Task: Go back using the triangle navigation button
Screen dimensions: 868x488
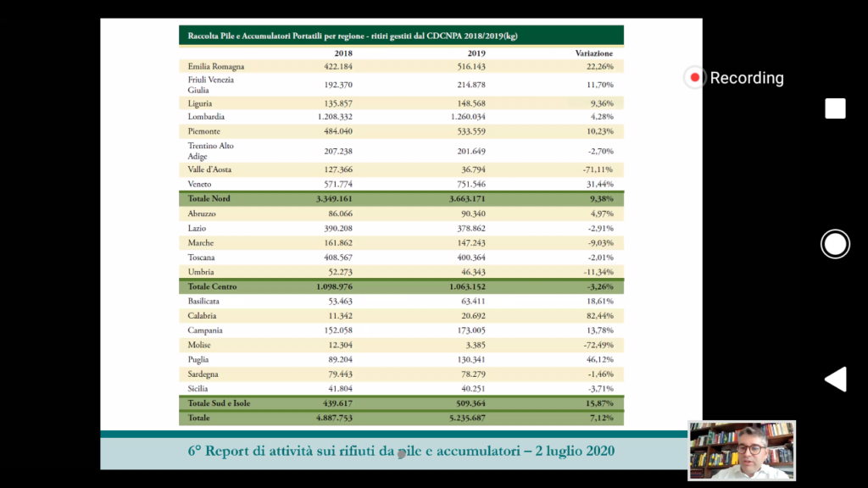Action: pyautogui.click(x=835, y=379)
